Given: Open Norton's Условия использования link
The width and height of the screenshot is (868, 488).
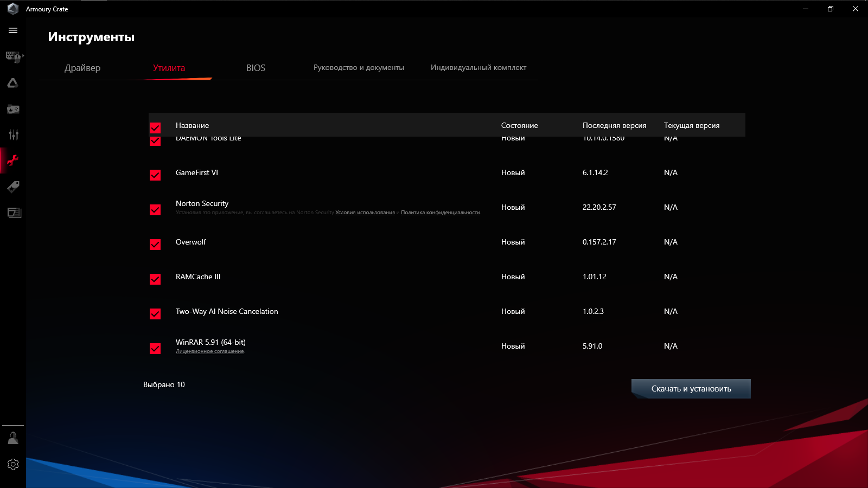Looking at the screenshot, I should coord(365,213).
